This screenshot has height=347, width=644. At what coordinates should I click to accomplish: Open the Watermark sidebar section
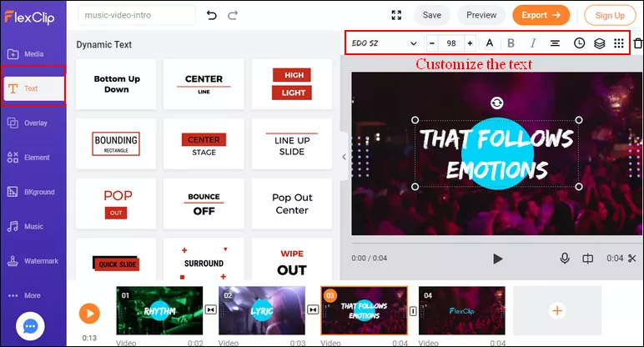[x=33, y=261]
